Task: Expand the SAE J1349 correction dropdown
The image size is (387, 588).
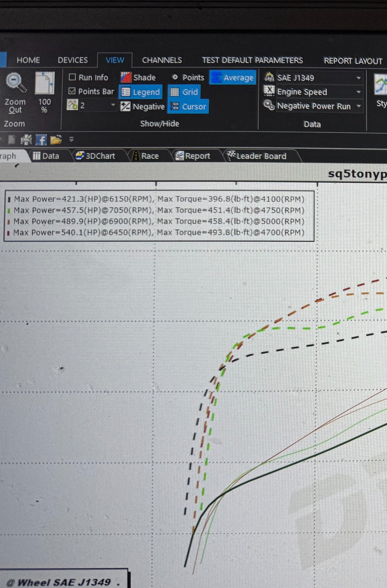Action: click(x=358, y=78)
